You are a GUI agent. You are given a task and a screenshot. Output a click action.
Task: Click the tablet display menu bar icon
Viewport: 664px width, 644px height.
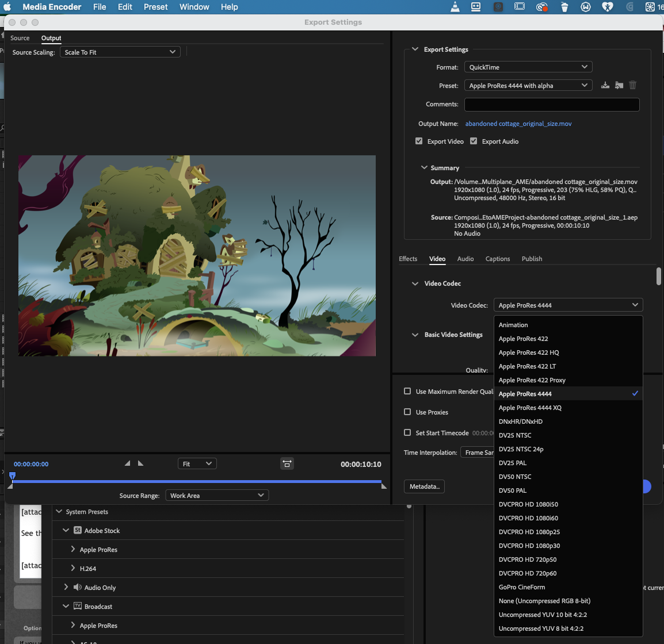tap(520, 7)
